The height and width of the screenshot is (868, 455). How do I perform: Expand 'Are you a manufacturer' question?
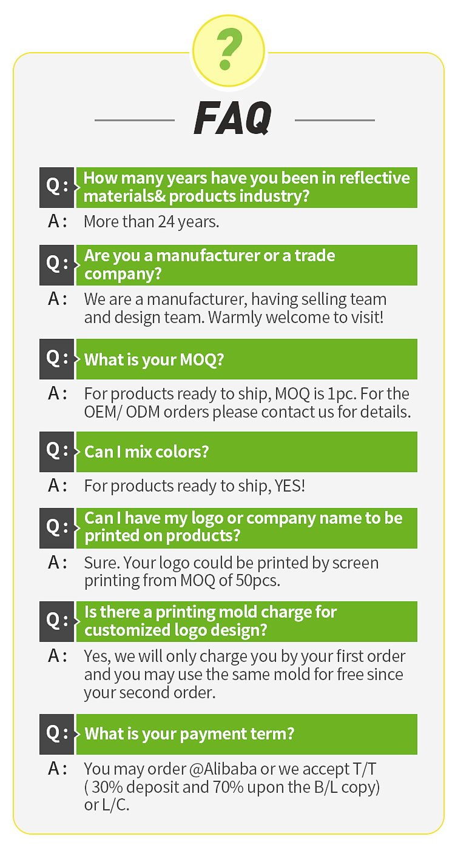(x=246, y=265)
